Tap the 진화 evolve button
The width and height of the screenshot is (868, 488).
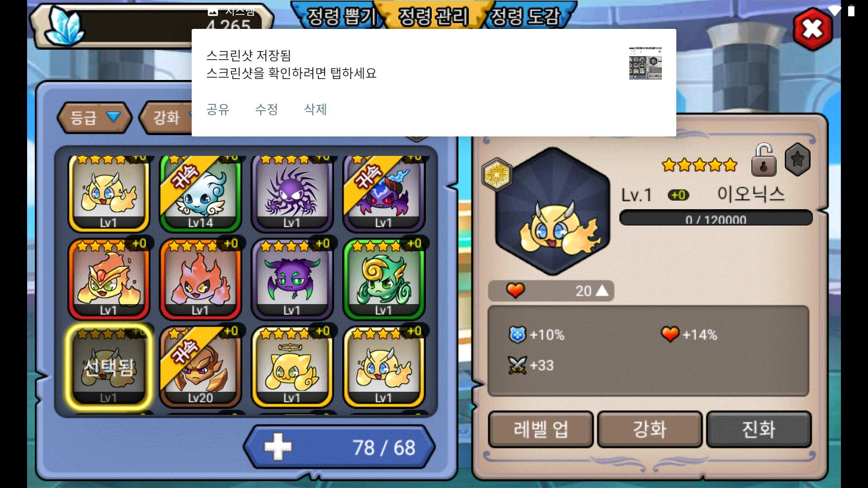(759, 429)
